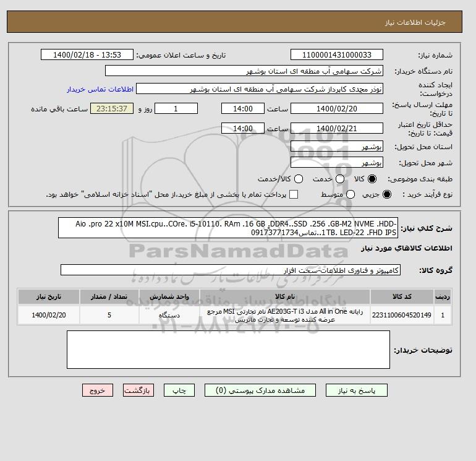The image size is (476, 461).
Task: Click the خروج exit button
Action: pyautogui.click(x=98, y=390)
